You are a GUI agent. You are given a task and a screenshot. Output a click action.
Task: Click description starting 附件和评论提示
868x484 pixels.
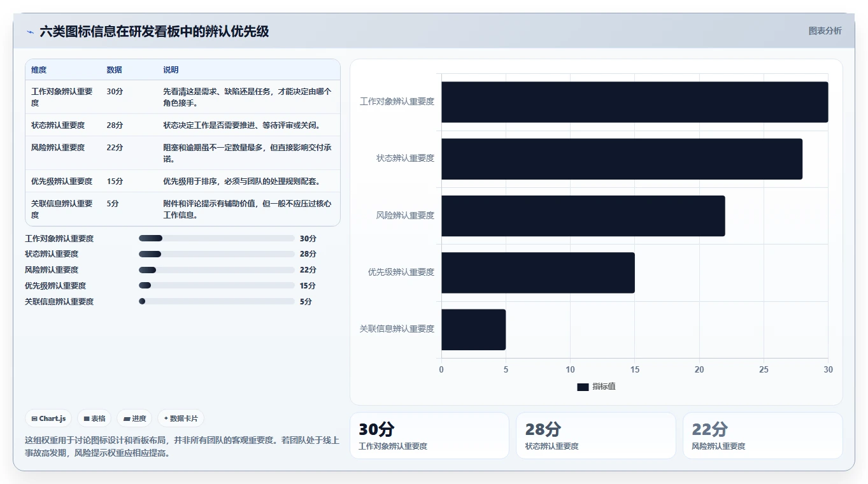[x=247, y=210]
